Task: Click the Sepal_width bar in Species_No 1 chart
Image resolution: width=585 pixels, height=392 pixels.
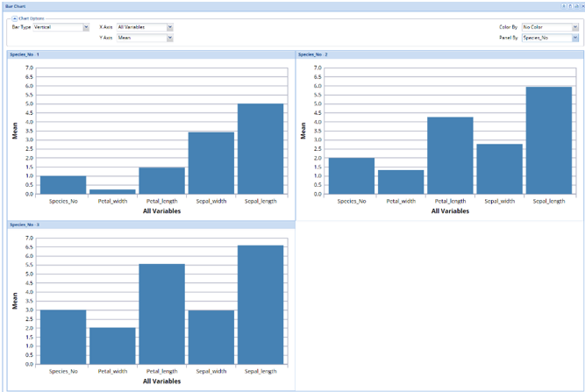Action: [211, 163]
